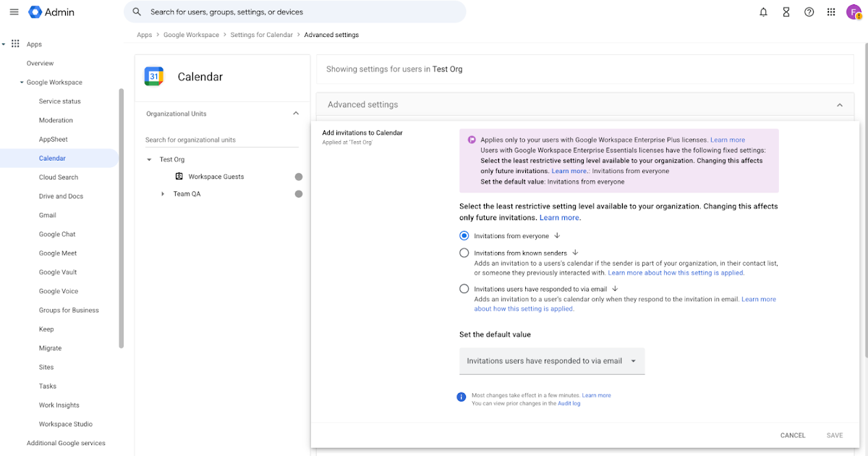
Task: Open Drive and Docs in sidebar
Action: tap(61, 196)
